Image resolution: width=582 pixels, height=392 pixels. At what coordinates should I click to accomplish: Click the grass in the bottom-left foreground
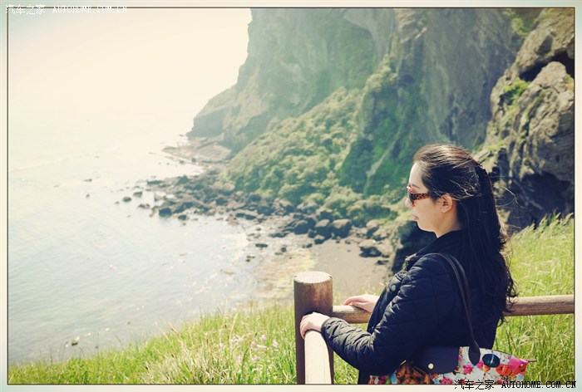[x=125, y=357]
